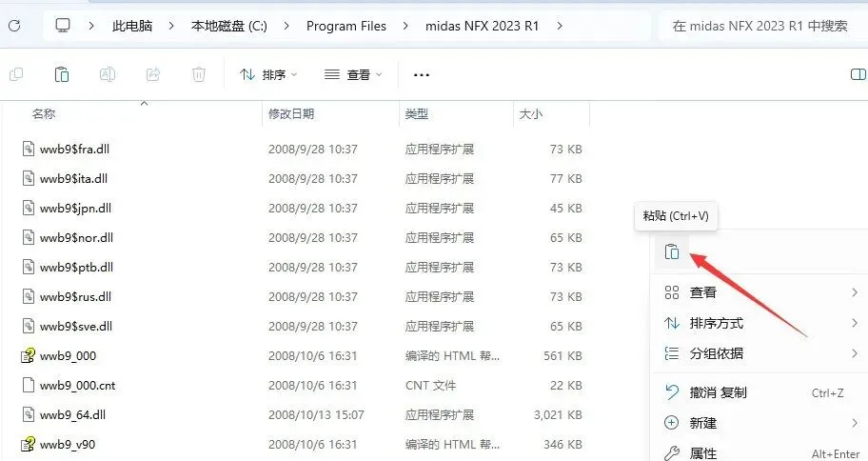Select file name wwb9$ita.dll
868x461 pixels.
[73, 178]
